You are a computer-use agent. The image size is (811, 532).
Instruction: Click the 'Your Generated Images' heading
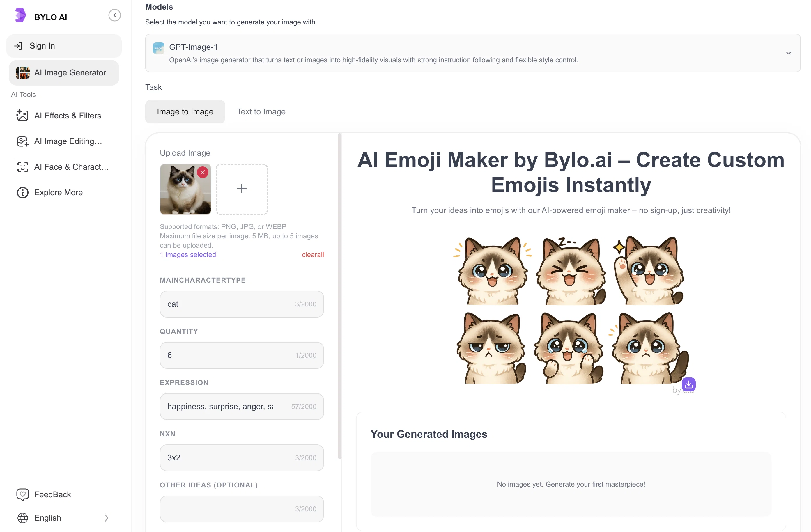[429, 434]
